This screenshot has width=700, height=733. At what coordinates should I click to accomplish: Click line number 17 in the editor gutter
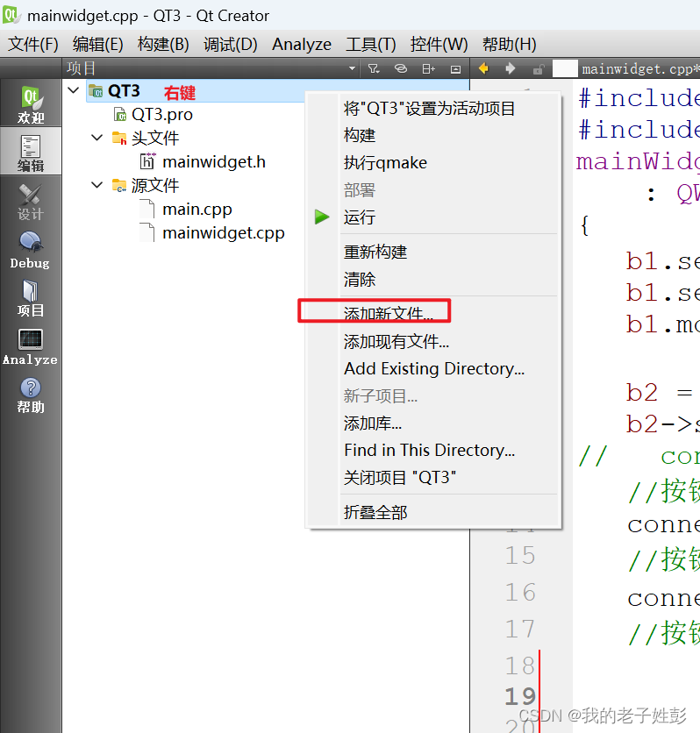pyautogui.click(x=520, y=629)
